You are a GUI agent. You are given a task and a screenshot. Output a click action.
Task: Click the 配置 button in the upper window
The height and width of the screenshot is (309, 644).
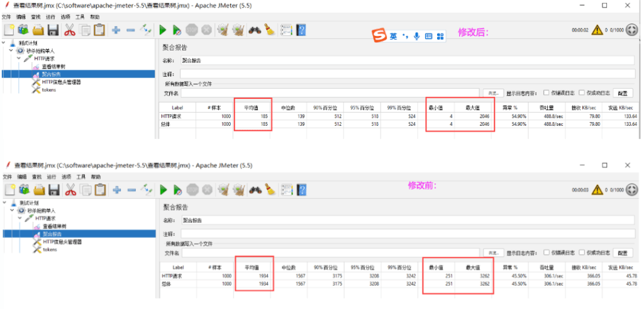(623, 93)
